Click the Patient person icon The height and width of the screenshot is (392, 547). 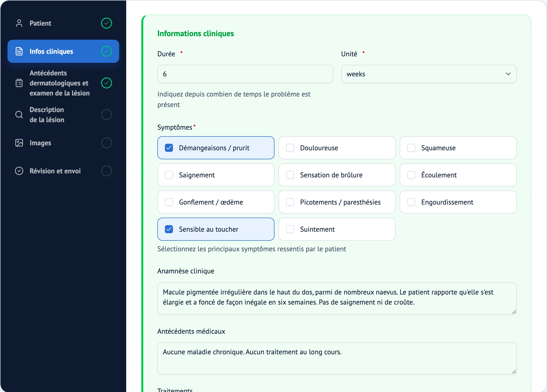coord(19,23)
